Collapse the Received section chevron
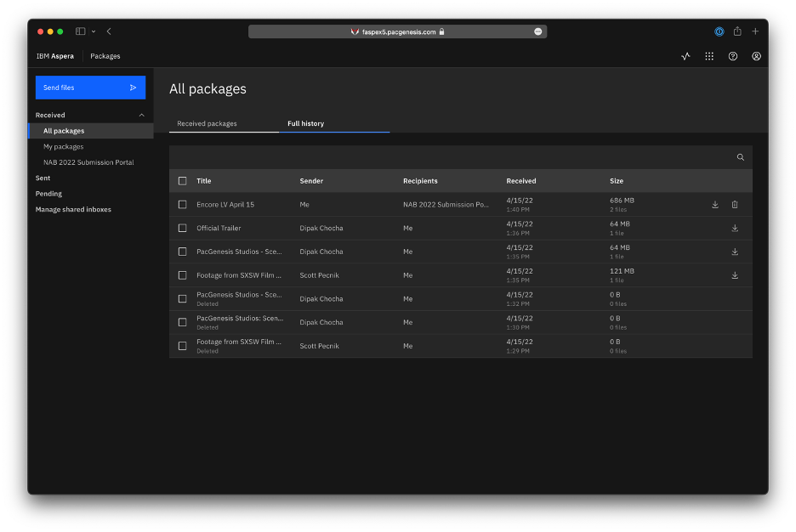796x532 pixels. [142, 115]
